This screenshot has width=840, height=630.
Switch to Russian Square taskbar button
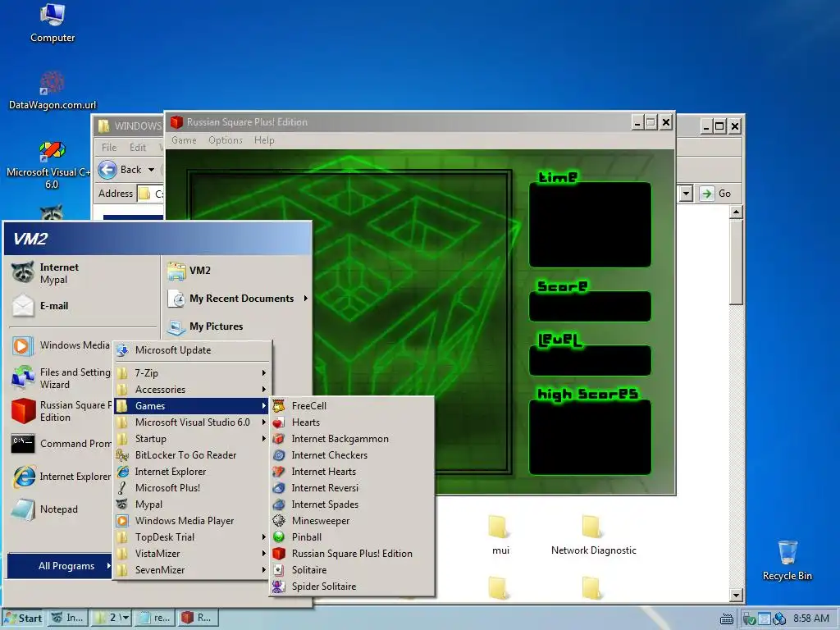[198, 619]
